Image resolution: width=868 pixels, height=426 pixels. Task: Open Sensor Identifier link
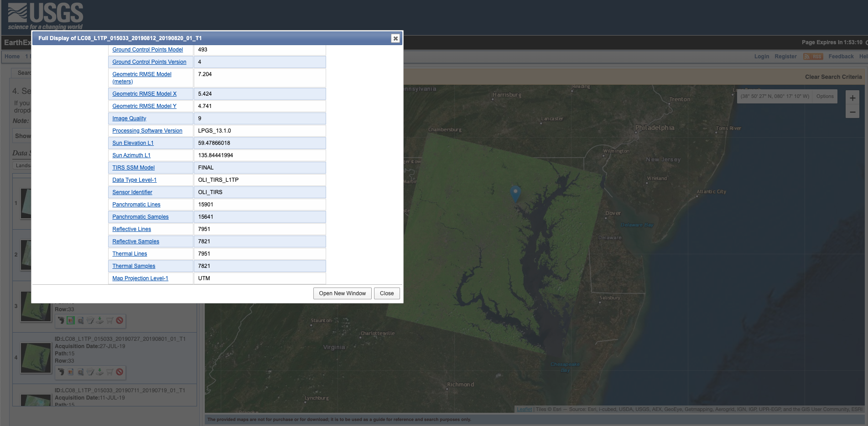point(132,192)
